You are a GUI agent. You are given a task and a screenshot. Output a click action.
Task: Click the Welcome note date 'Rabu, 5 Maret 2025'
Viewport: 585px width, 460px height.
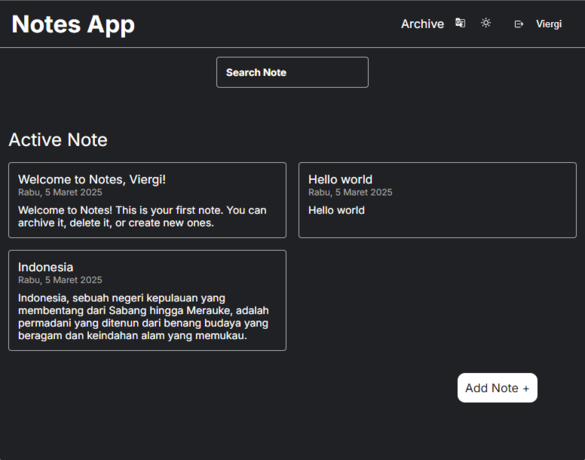point(60,193)
